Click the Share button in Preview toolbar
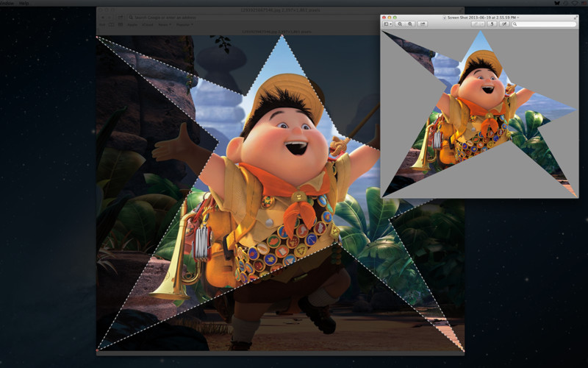 (423, 24)
